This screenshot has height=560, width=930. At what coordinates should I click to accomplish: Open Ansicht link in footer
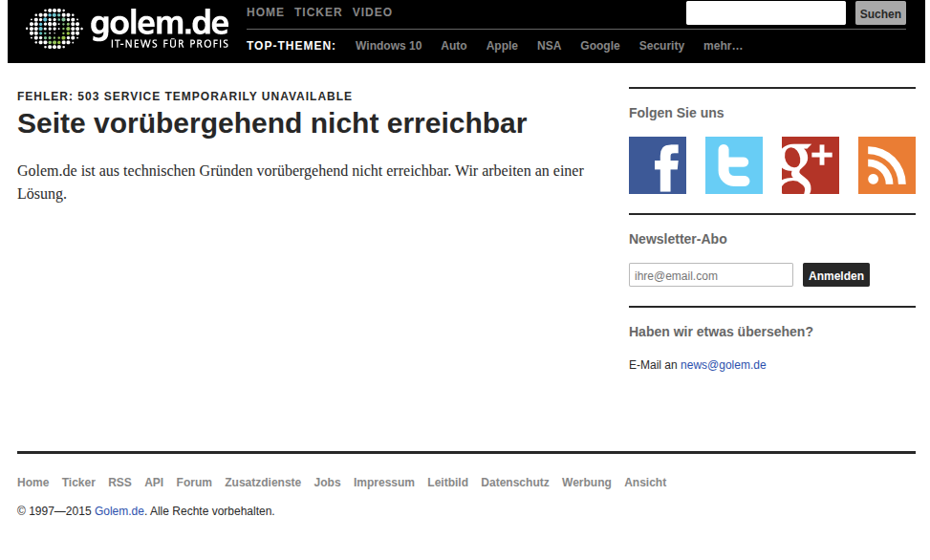[x=645, y=483]
